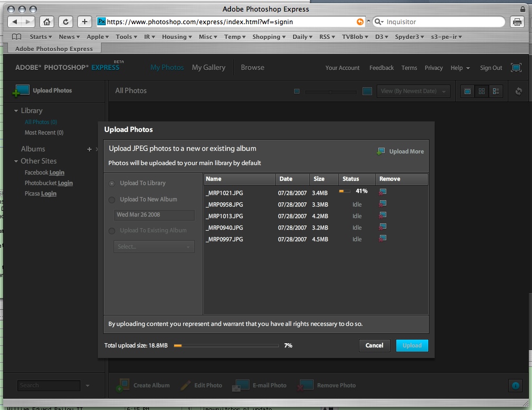
Task: Click browser home button
Action: coord(47,22)
